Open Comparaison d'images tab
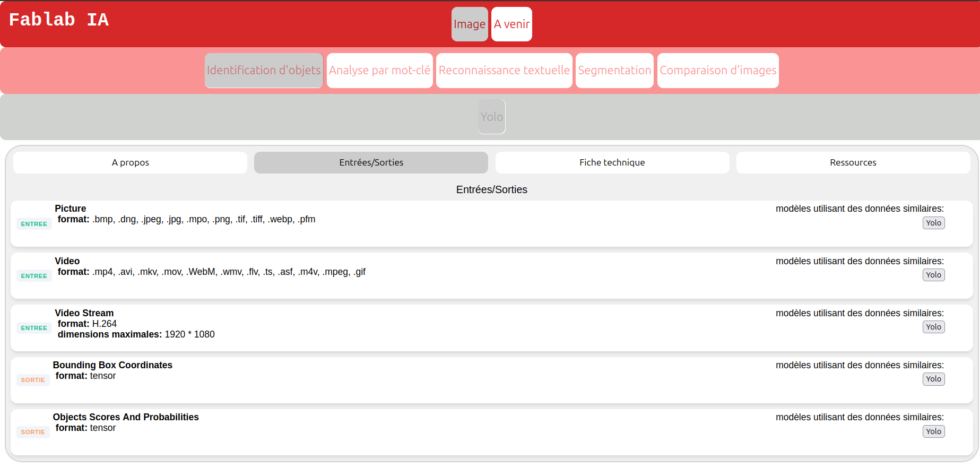 point(718,70)
